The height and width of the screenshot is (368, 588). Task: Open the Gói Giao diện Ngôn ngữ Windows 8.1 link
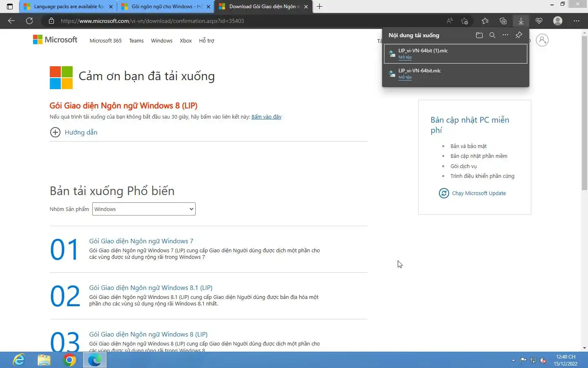(x=151, y=287)
